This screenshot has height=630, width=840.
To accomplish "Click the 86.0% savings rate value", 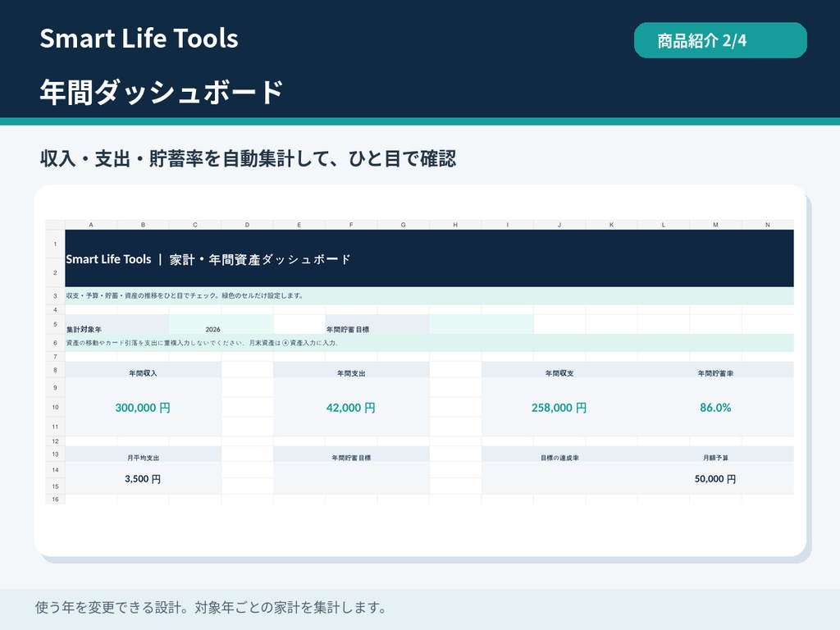I will point(715,408).
